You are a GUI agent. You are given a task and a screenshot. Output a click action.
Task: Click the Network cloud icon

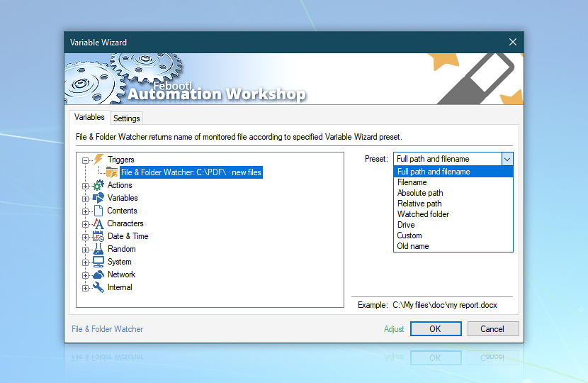pyautogui.click(x=98, y=274)
